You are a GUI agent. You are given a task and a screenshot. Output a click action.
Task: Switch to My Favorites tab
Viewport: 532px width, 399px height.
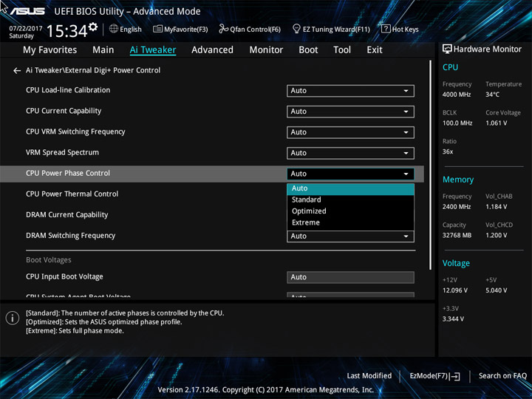point(50,50)
